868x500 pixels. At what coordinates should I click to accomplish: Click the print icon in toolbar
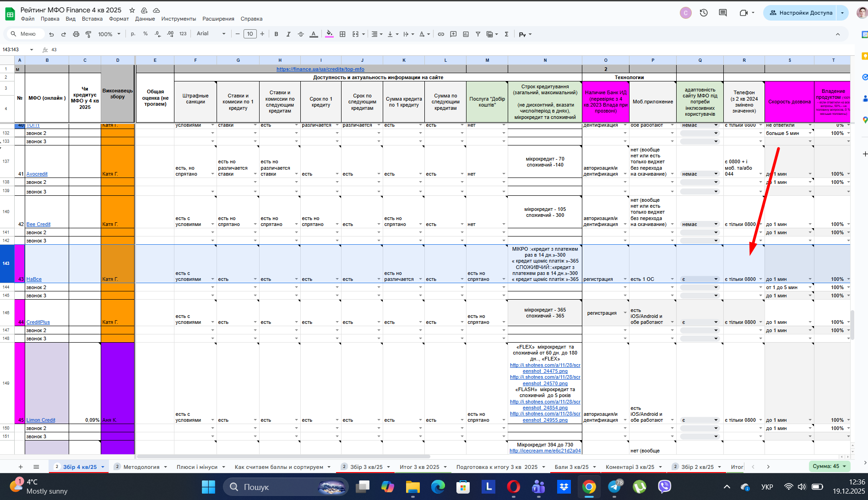tap(76, 34)
